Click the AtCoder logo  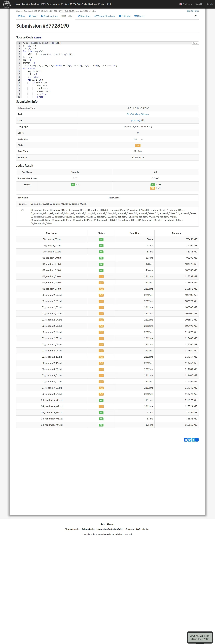tap(7, 4)
